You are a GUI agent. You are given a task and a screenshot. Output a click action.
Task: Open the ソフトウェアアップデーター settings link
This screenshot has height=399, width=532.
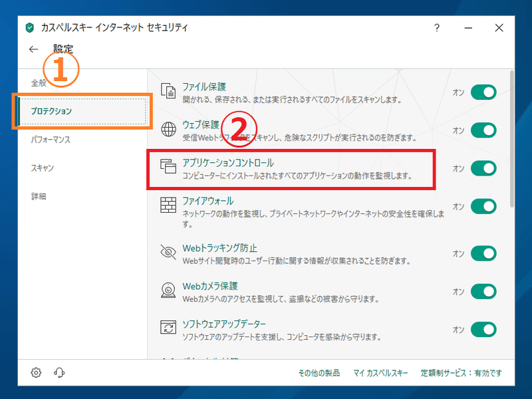pos(224,324)
